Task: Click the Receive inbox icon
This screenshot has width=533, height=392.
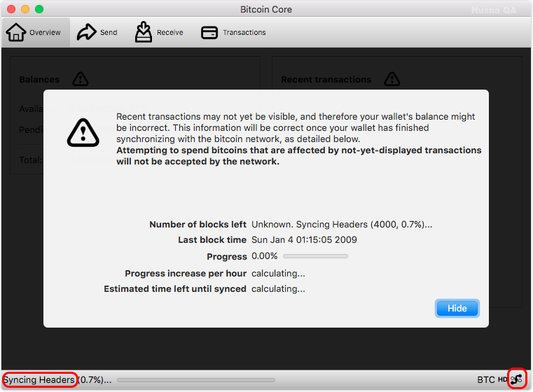Action: click(x=144, y=32)
